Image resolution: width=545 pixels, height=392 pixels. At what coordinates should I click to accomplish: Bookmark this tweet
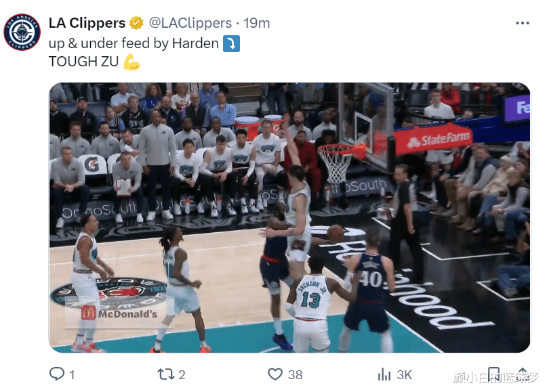coord(494,374)
